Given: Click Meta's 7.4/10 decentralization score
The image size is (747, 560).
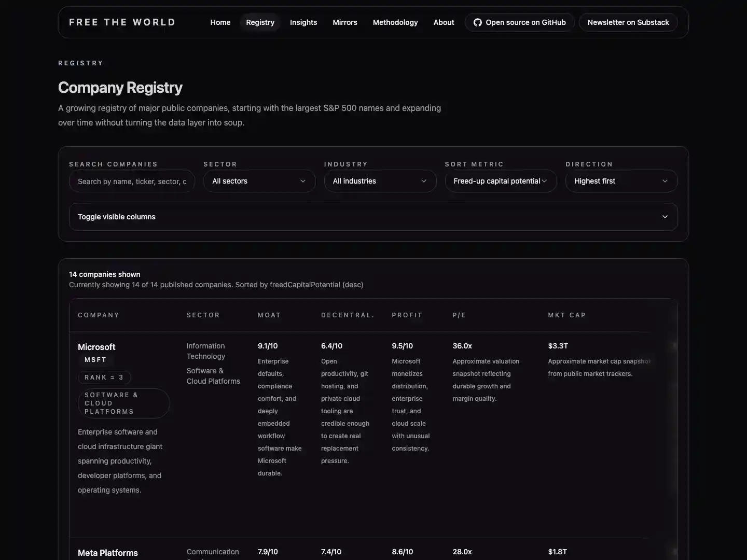Looking at the screenshot, I should click(x=331, y=552).
